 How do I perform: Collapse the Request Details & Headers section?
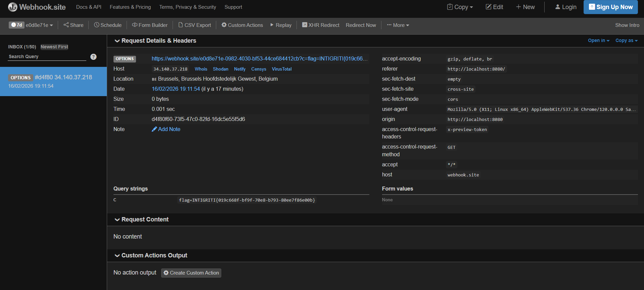tap(117, 41)
